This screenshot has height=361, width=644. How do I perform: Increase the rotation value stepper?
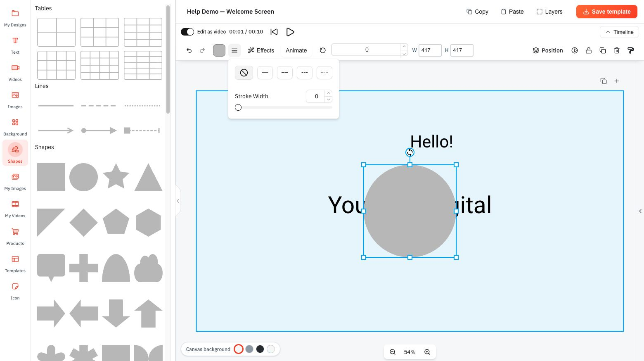(x=404, y=46)
